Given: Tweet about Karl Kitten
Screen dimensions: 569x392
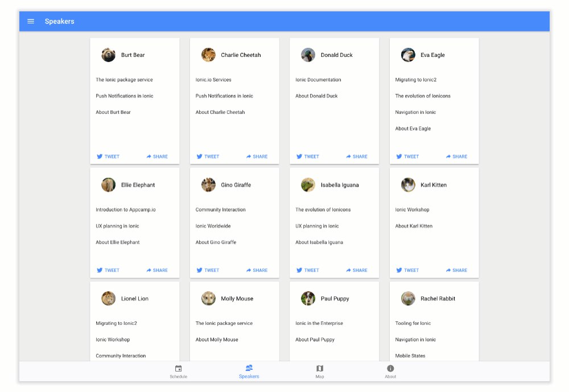Looking at the screenshot, I should point(407,270).
